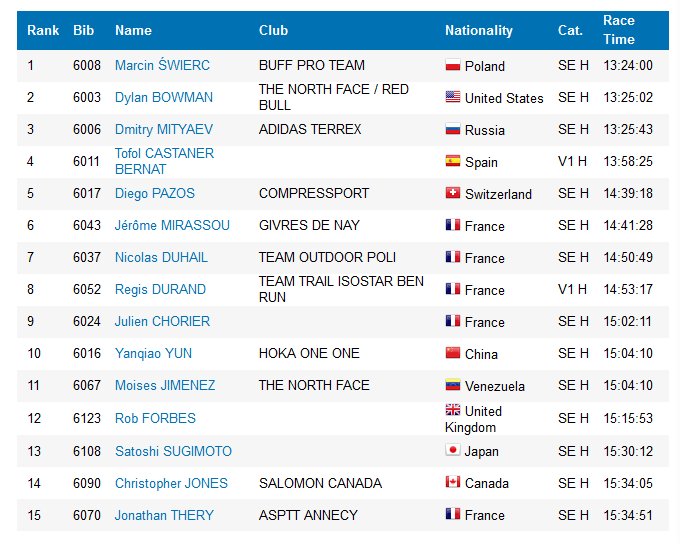The image size is (680, 543).
Task: Open Tofol CASTANER BERNAT runner link
Action: tap(164, 161)
